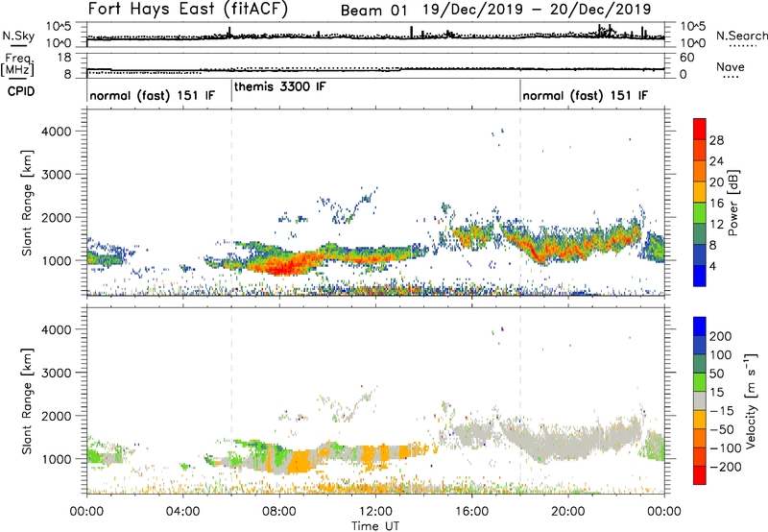The width and height of the screenshot is (768, 532).
Task: Click the "4" label on the Power colorbar
Action: (x=712, y=266)
